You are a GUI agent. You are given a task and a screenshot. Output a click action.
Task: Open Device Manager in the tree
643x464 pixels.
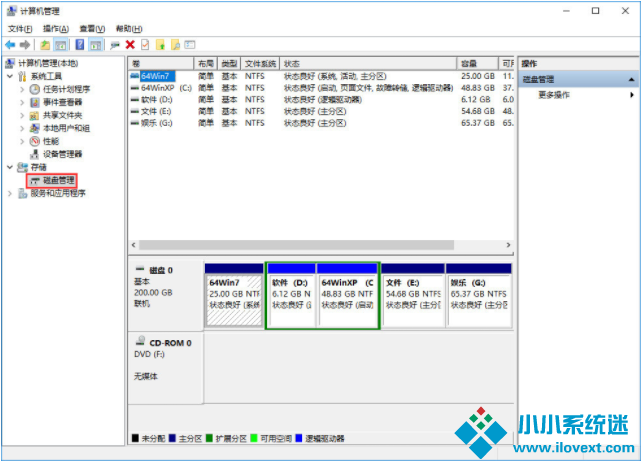(x=62, y=154)
